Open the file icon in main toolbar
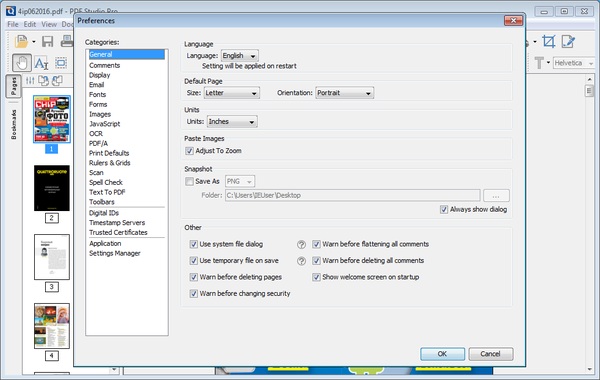600x380 pixels. click(21, 41)
